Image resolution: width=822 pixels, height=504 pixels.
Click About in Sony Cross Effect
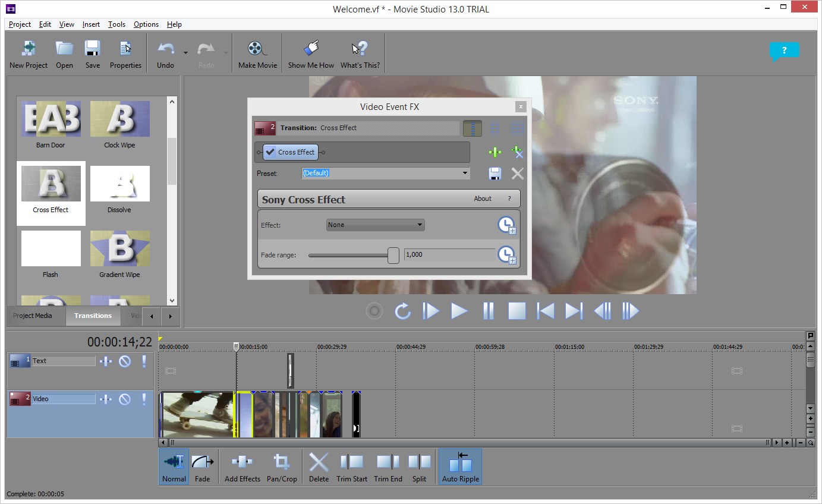[x=483, y=199]
